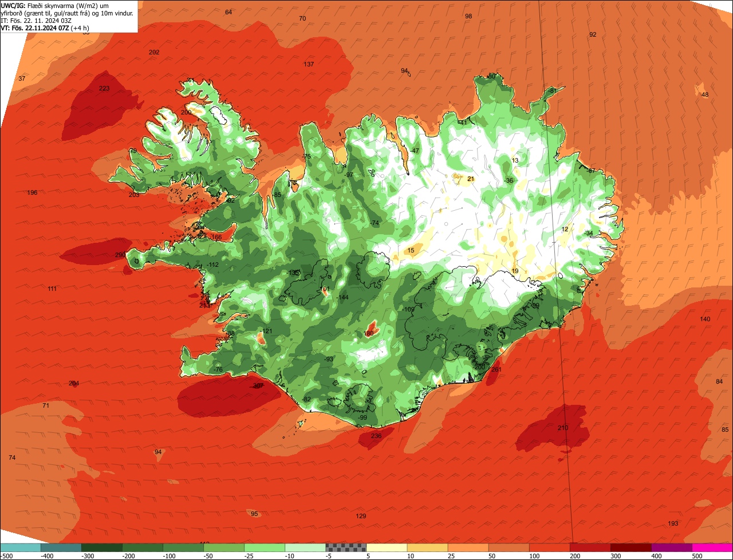
Task: Click the flux value '203' on the Westfjords south coast
Action: point(134,195)
